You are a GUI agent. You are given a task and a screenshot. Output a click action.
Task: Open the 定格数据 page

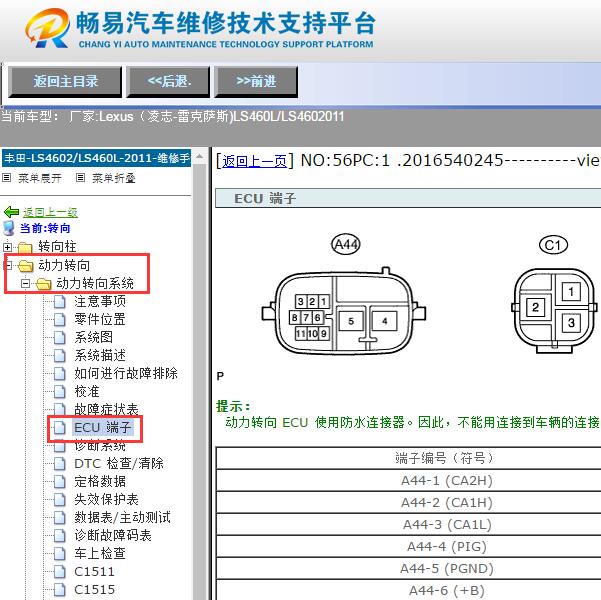coord(100,482)
